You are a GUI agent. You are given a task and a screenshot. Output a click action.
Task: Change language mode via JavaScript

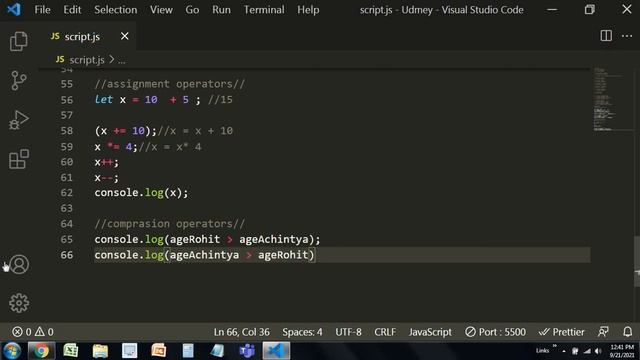[x=430, y=332]
